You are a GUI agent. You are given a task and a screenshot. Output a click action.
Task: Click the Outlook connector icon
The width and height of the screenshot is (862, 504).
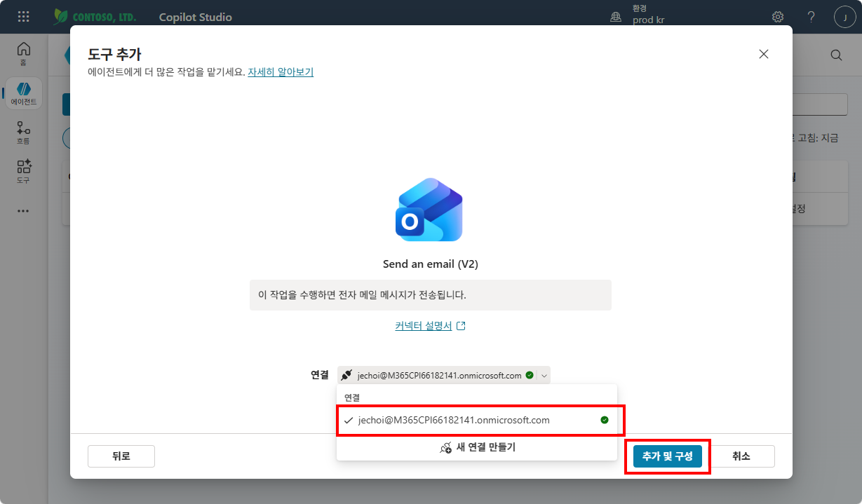click(x=429, y=210)
